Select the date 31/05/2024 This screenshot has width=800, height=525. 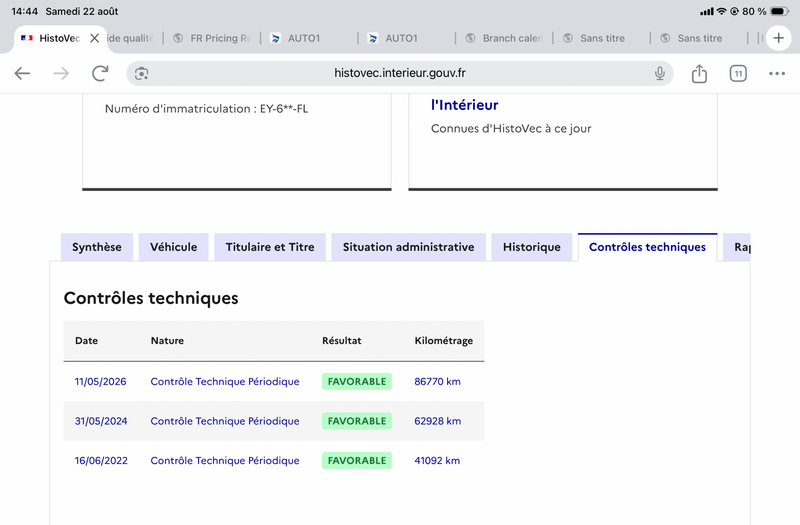(101, 421)
